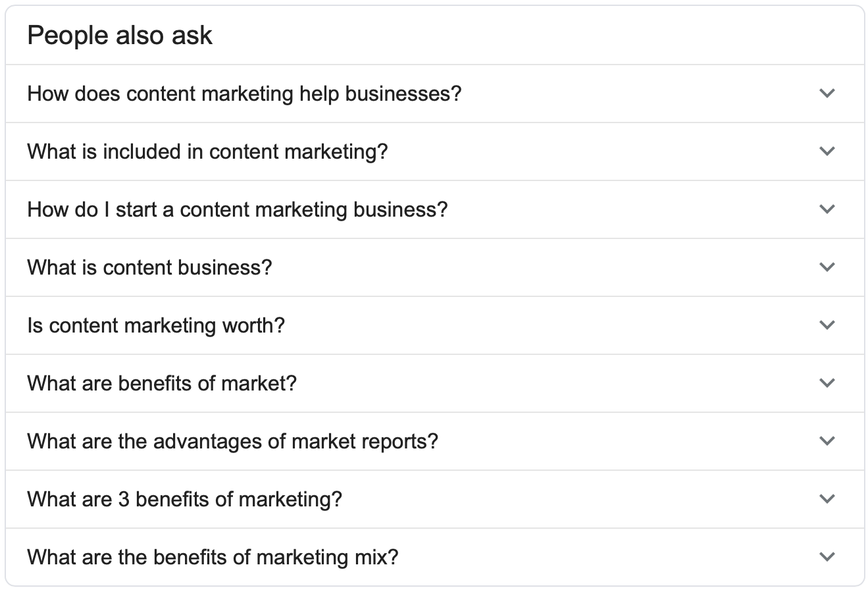Select 'What is included in content marketing?' text
This screenshot has width=868, height=592.
pos(207,151)
